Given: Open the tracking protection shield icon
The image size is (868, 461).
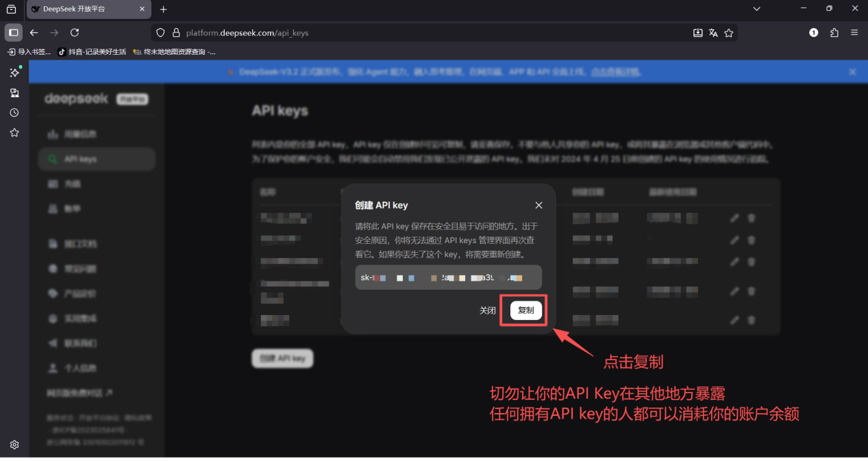Looking at the screenshot, I should click(x=161, y=32).
